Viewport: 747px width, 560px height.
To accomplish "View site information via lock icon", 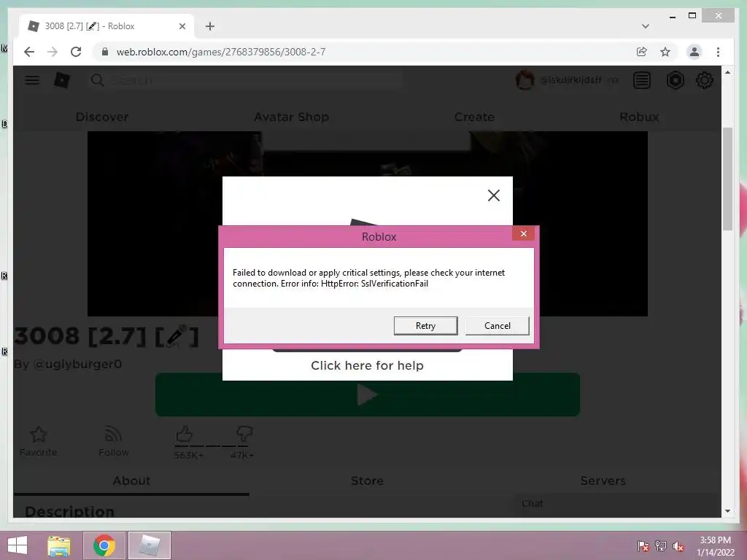I will tap(105, 52).
